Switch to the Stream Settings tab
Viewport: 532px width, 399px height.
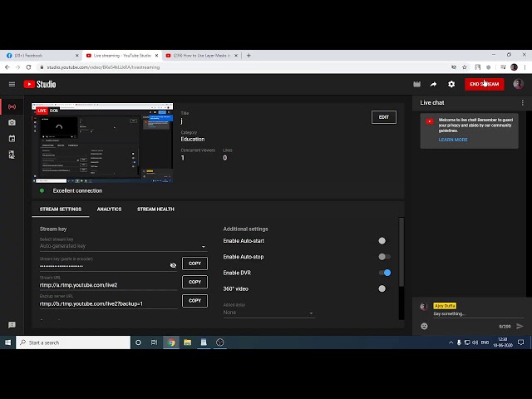click(61, 209)
